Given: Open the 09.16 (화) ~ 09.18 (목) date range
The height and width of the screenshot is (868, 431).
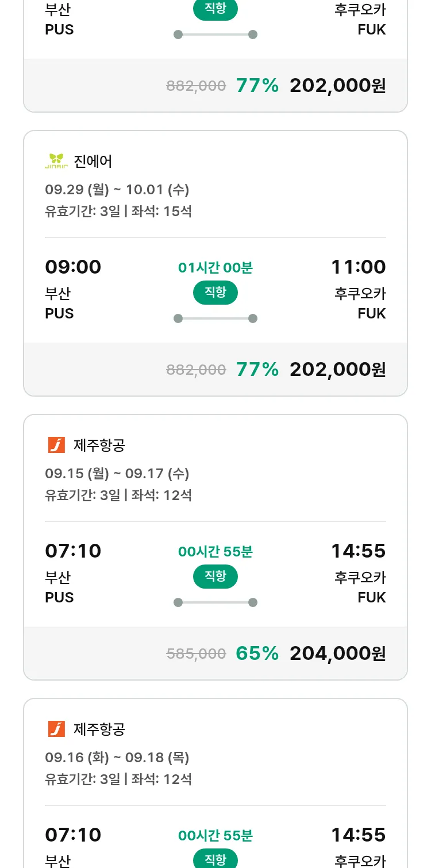Looking at the screenshot, I should 117,758.
